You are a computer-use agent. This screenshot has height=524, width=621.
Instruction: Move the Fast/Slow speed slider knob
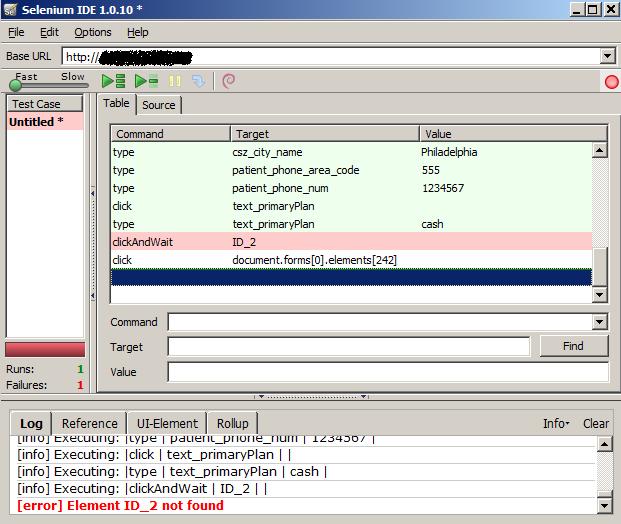coord(15,86)
